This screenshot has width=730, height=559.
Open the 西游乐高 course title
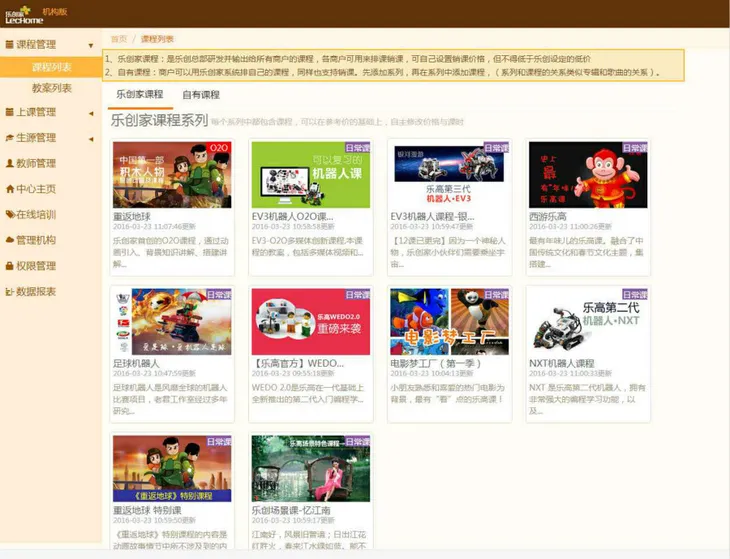[548, 216]
